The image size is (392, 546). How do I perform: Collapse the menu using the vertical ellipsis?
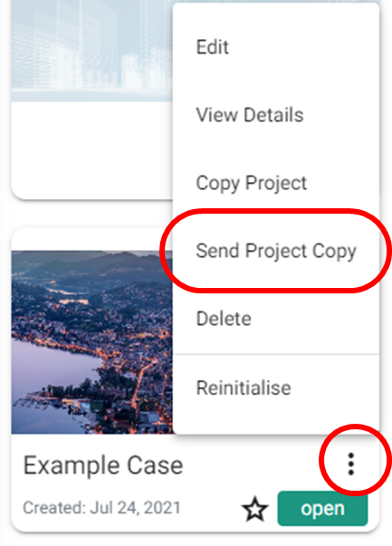pos(351,464)
